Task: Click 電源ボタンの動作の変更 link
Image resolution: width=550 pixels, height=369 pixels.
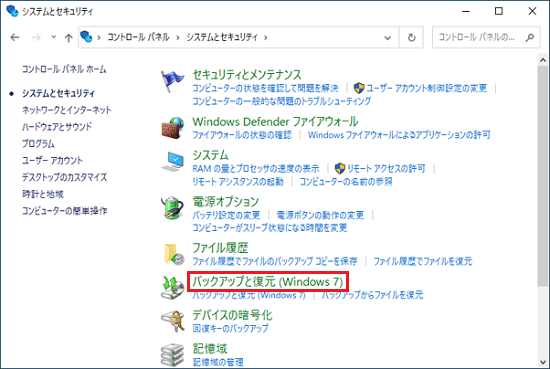Action: click(x=320, y=215)
